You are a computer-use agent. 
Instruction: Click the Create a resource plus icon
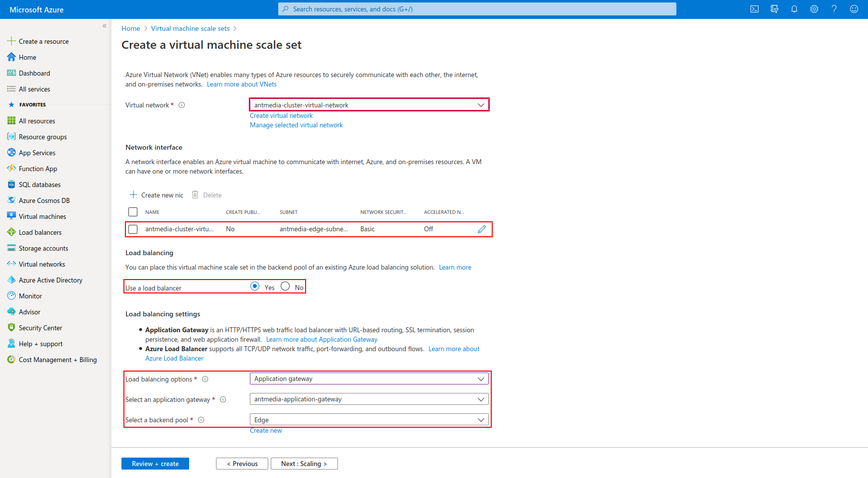click(11, 41)
